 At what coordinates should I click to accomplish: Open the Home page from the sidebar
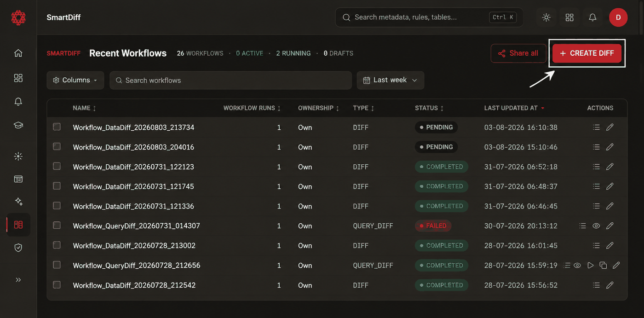(18, 53)
